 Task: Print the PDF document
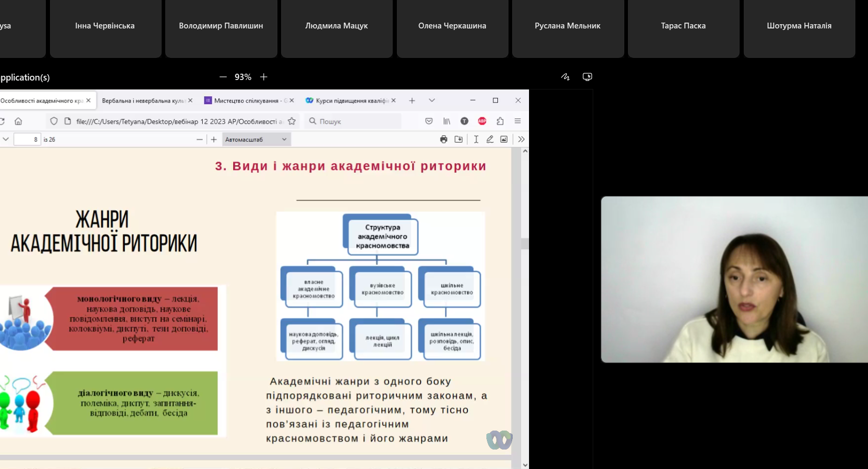[x=443, y=139]
